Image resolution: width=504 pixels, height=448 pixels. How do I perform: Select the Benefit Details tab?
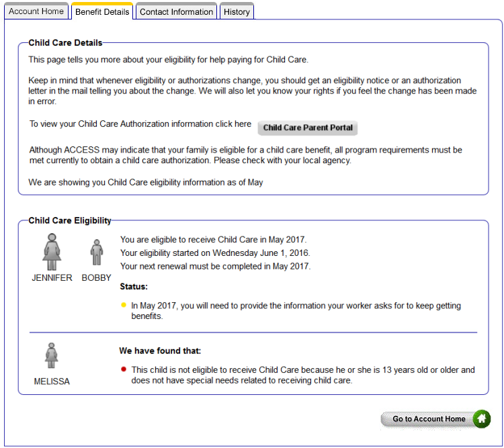click(102, 11)
